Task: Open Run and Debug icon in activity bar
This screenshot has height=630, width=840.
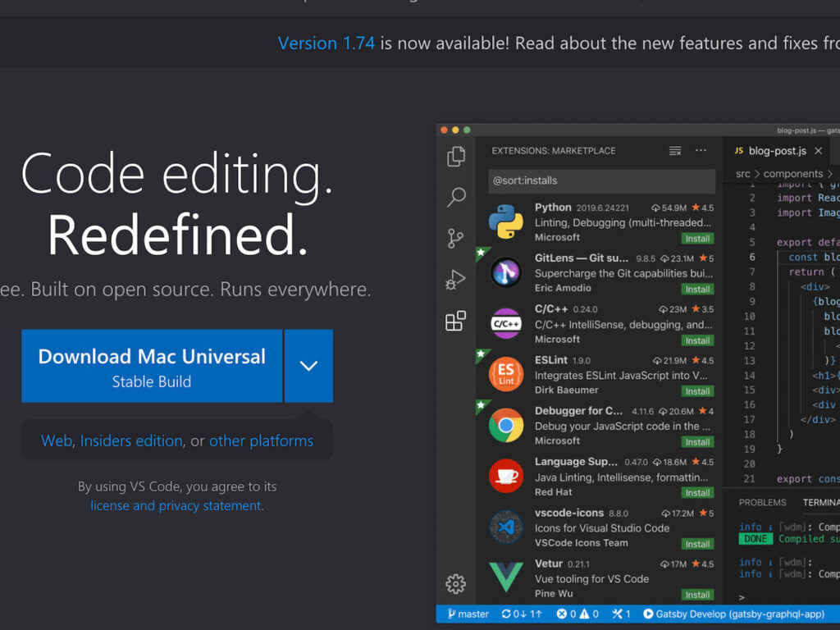Action: [x=455, y=279]
